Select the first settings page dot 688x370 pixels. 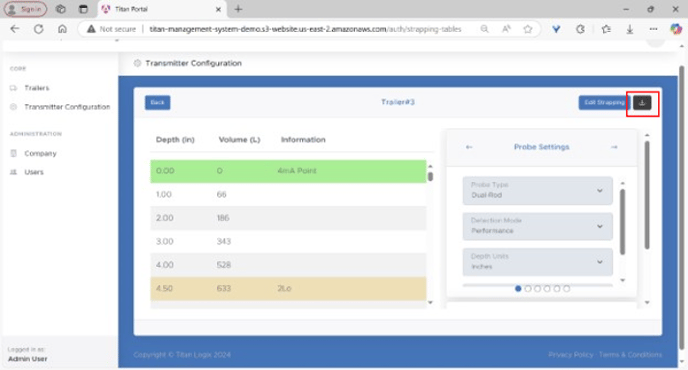tap(518, 289)
